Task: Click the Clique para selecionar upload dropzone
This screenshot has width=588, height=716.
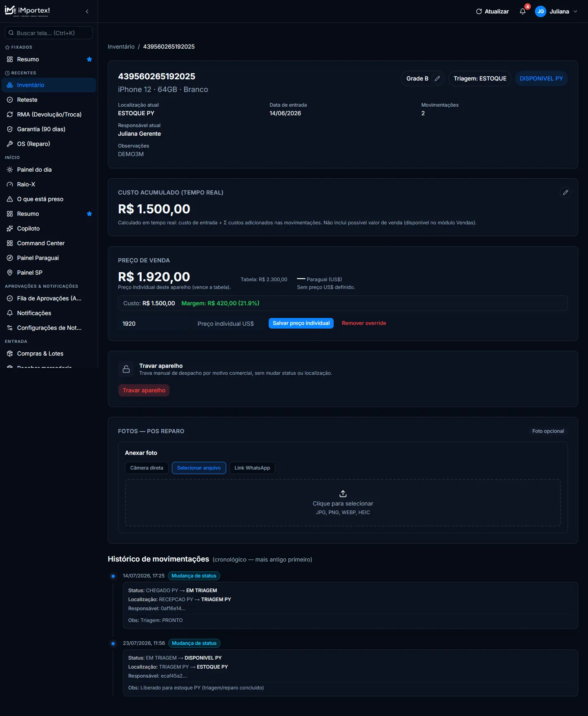Action: click(343, 503)
